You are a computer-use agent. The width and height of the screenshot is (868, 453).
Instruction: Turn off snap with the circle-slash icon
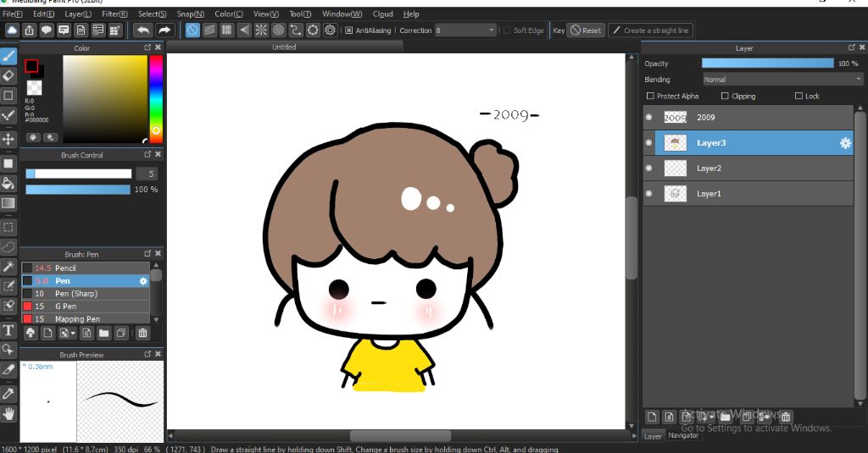coord(192,30)
